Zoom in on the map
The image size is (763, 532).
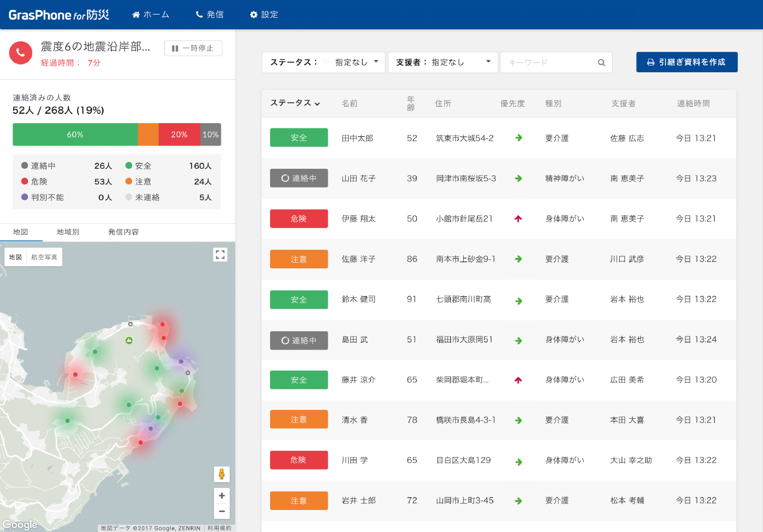click(221, 496)
